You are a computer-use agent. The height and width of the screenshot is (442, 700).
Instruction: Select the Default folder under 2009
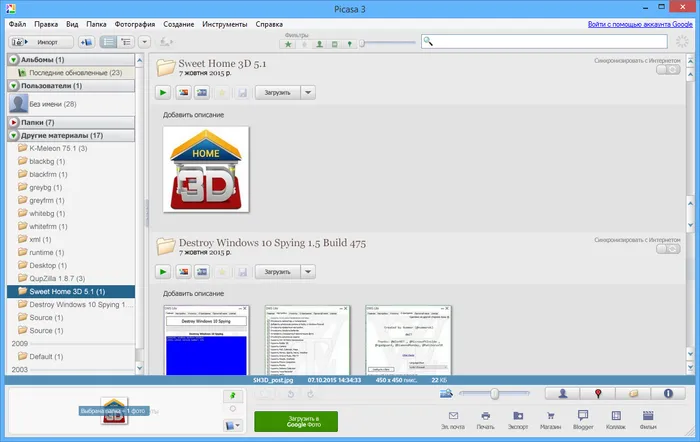click(71, 356)
